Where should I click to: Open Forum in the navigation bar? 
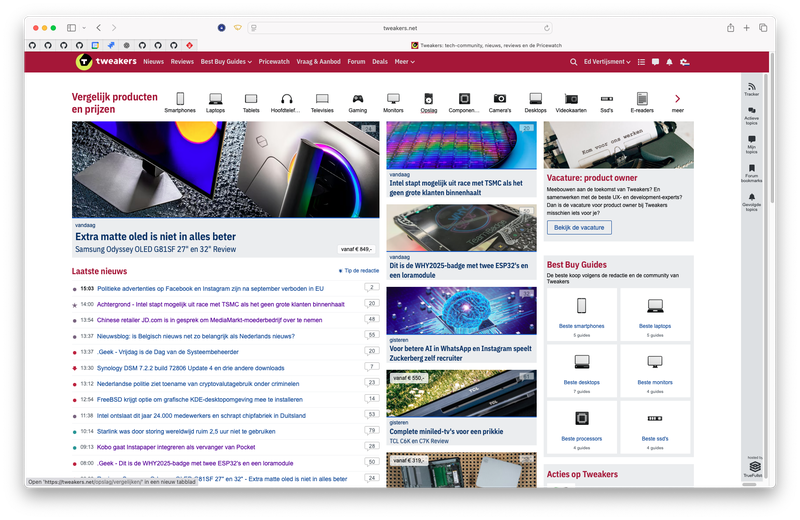click(x=356, y=62)
